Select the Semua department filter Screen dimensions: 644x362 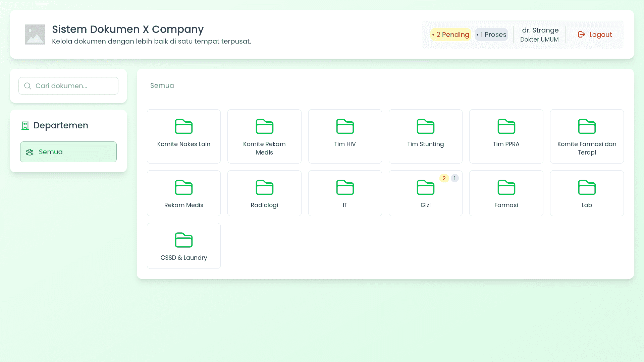pyautogui.click(x=68, y=152)
